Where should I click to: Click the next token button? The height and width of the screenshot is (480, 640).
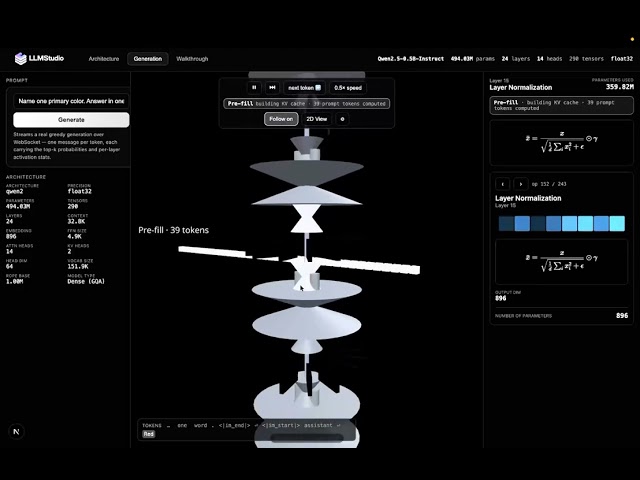click(304, 88)
